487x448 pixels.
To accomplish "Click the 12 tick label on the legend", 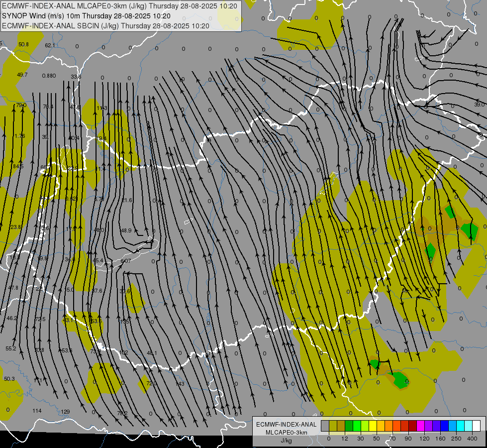I will tap(345, 439).
